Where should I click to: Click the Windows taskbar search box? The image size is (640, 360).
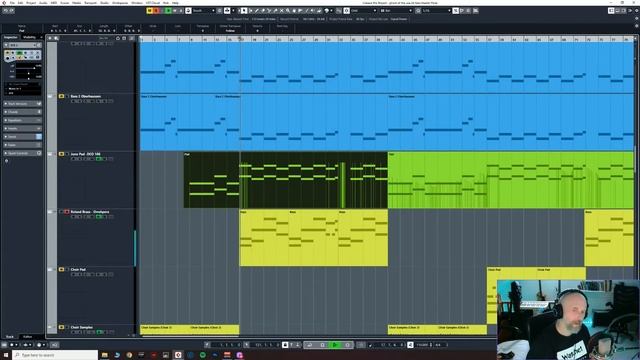(x=56, y=355)
